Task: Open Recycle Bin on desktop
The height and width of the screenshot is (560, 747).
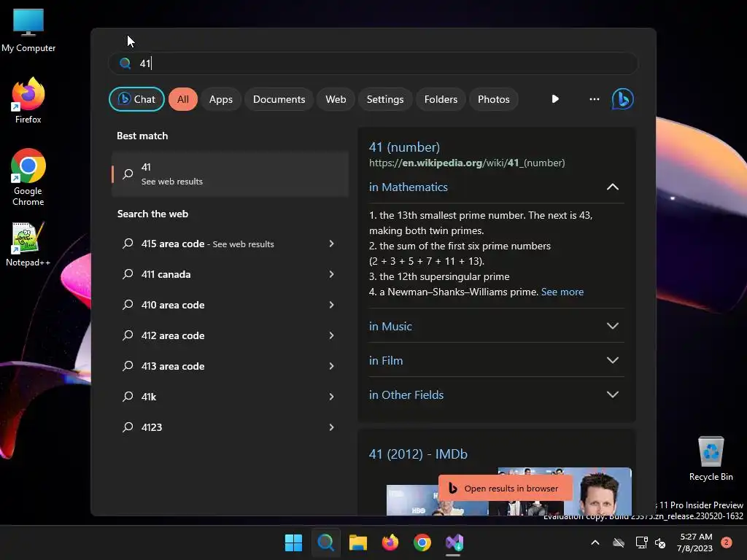Action: 711,459
